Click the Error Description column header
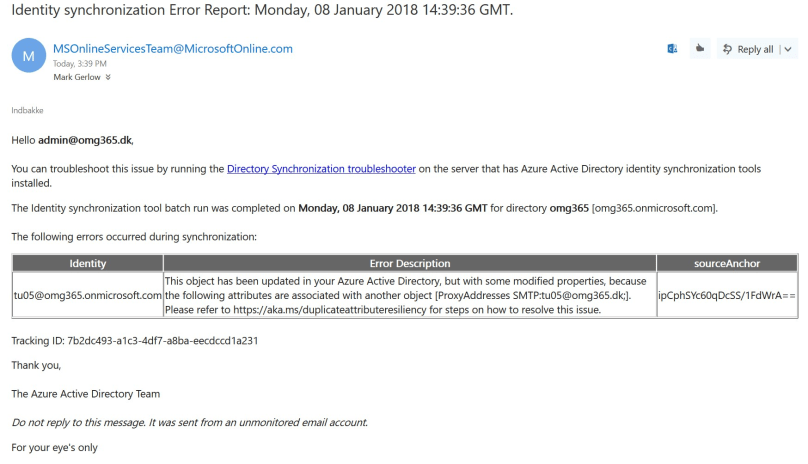Image resolution: width=808 pixels, height=464 pixels. click(x=409, y=263)
